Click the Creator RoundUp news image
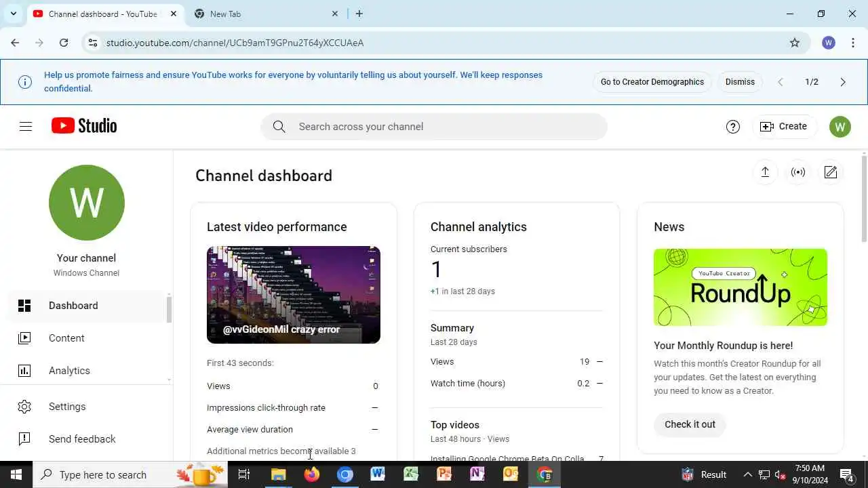868x488 pixels. click(741, 287)
